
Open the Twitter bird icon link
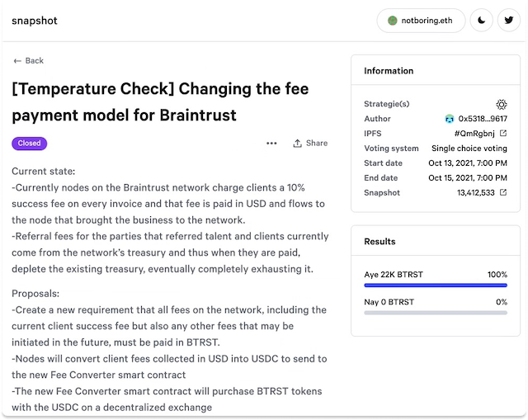click(509, 21)
